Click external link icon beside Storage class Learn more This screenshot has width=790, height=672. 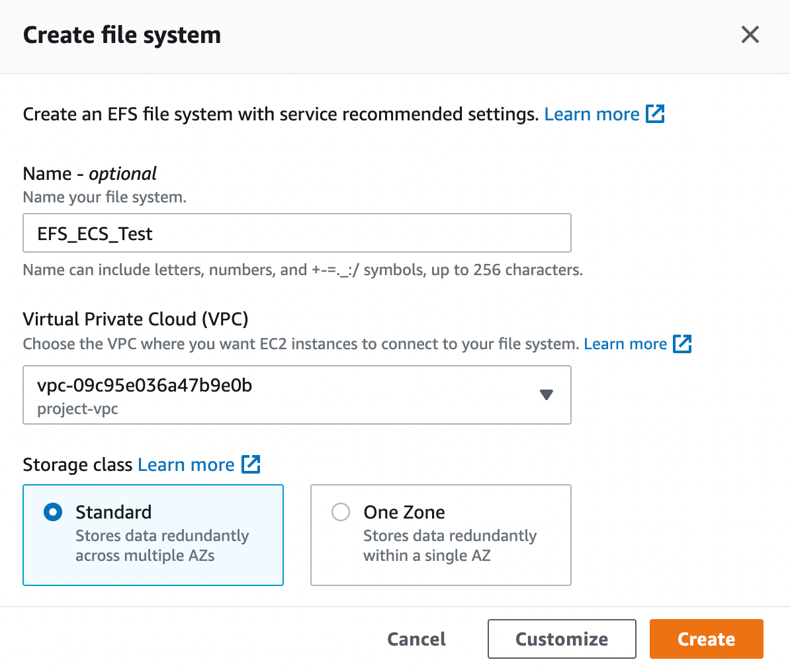coord(251,464)
